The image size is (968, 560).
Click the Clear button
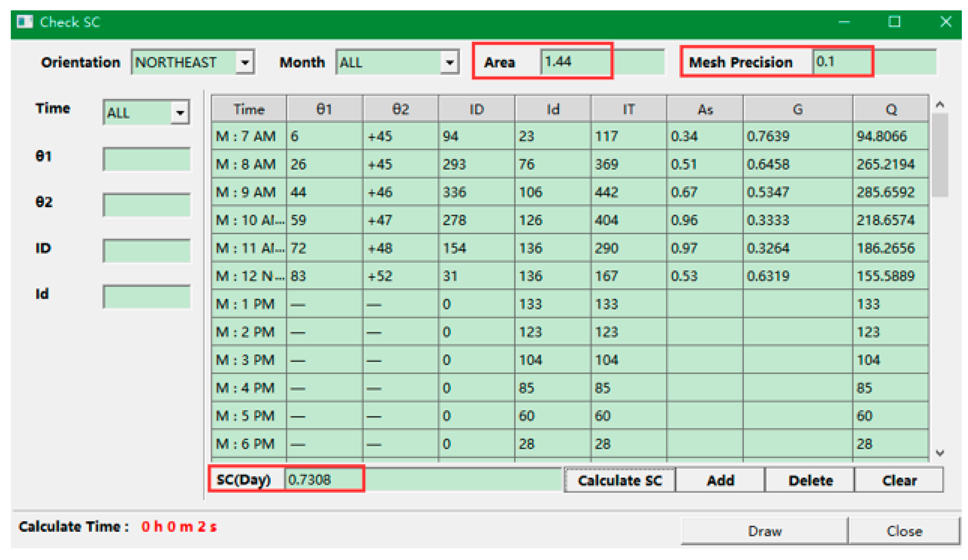tap(898, 480)
